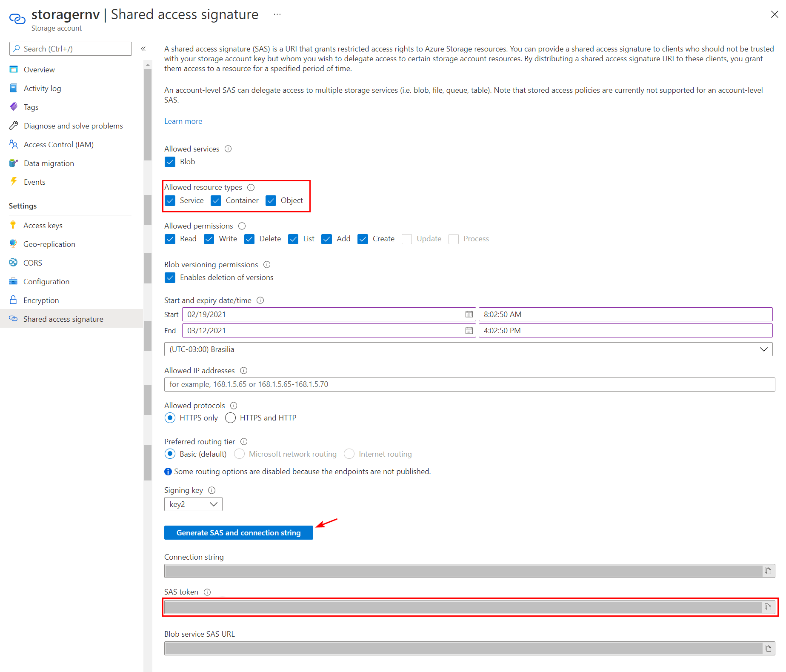Select HTTPS and HTTP protocol option

point(230,418)
